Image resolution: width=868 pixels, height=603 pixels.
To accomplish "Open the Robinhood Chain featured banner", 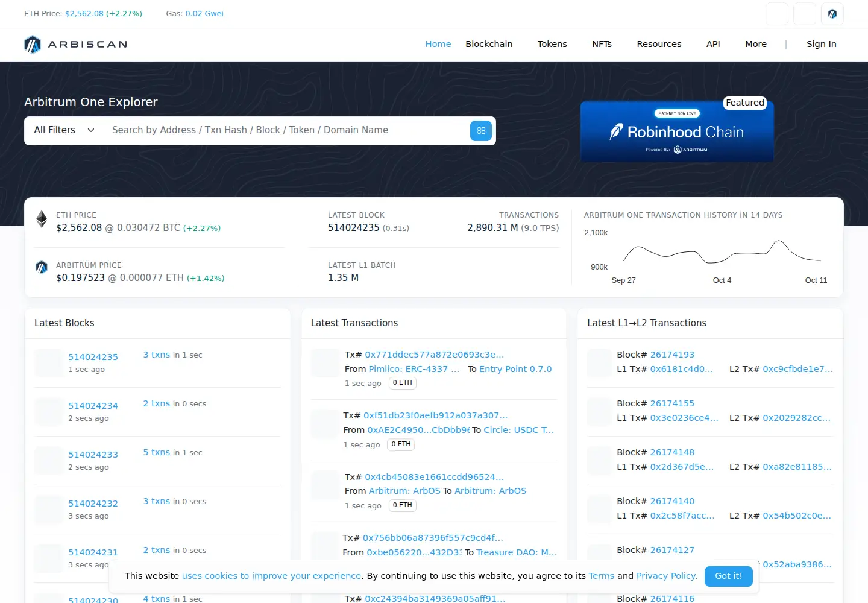I will point(677,131).
